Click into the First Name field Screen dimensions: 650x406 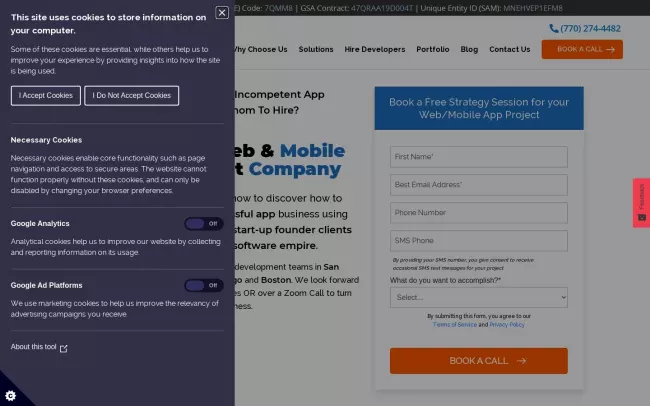coord(478,157)
